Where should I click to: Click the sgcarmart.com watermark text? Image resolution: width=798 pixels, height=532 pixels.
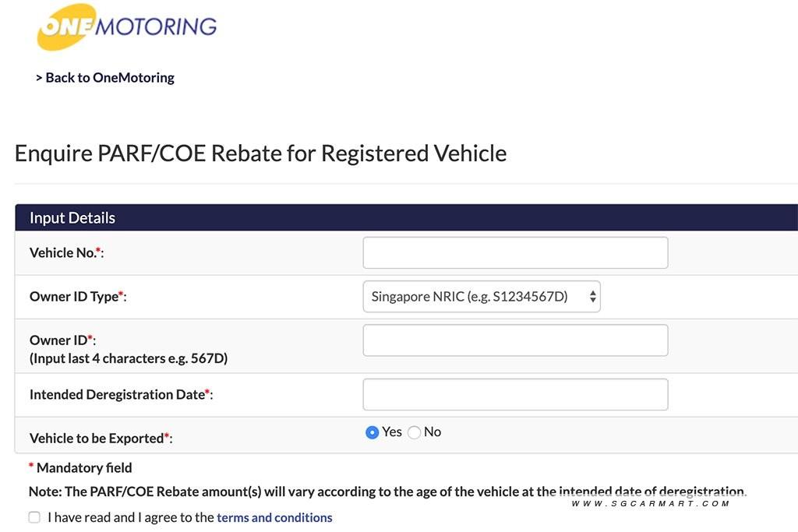click(650, 504)
